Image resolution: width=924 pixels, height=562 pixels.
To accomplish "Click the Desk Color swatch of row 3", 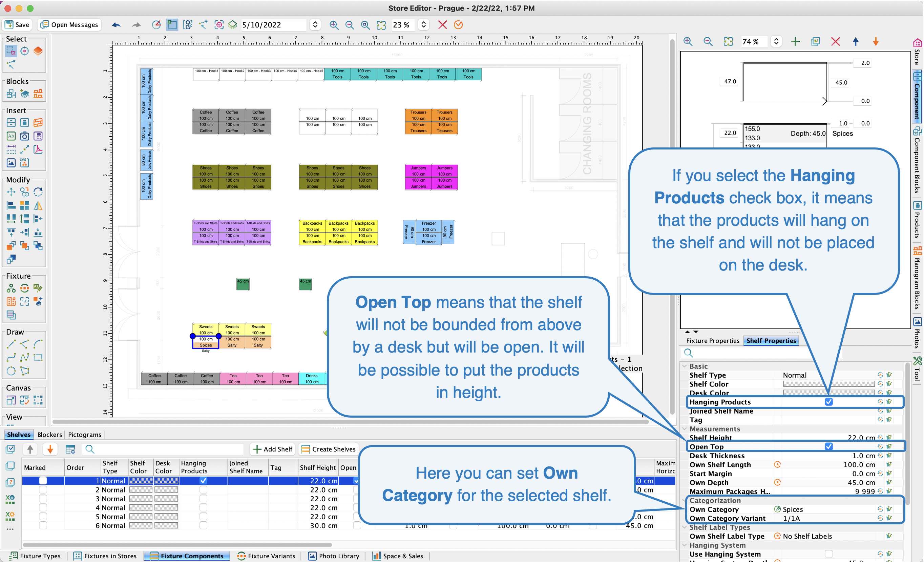I will 166,499.
